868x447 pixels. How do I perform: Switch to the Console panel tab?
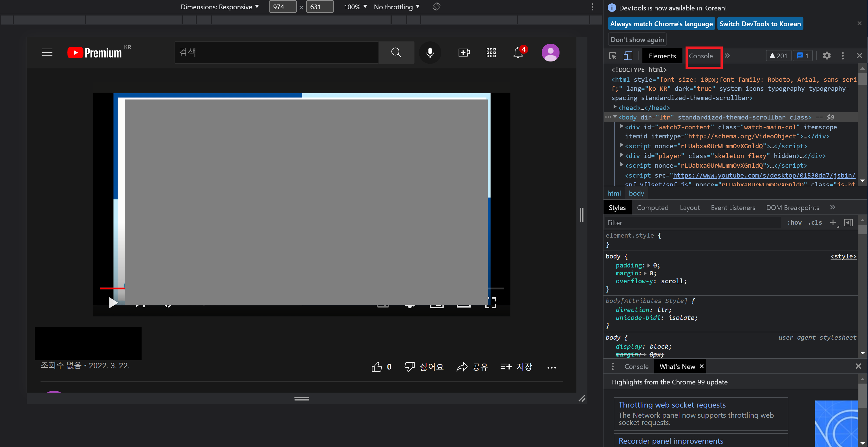point(700,56)
